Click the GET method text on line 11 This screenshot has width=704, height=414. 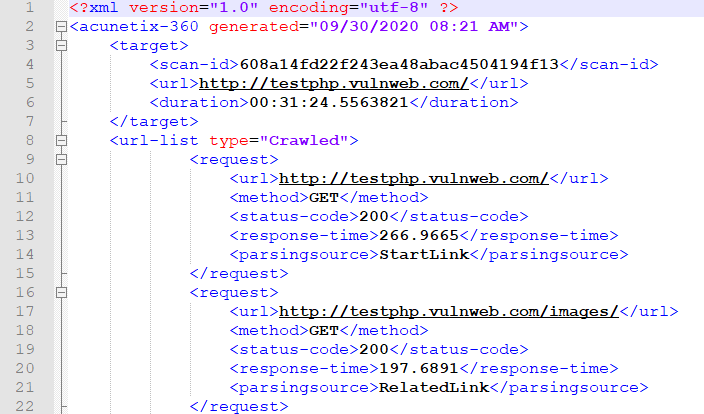324,198
